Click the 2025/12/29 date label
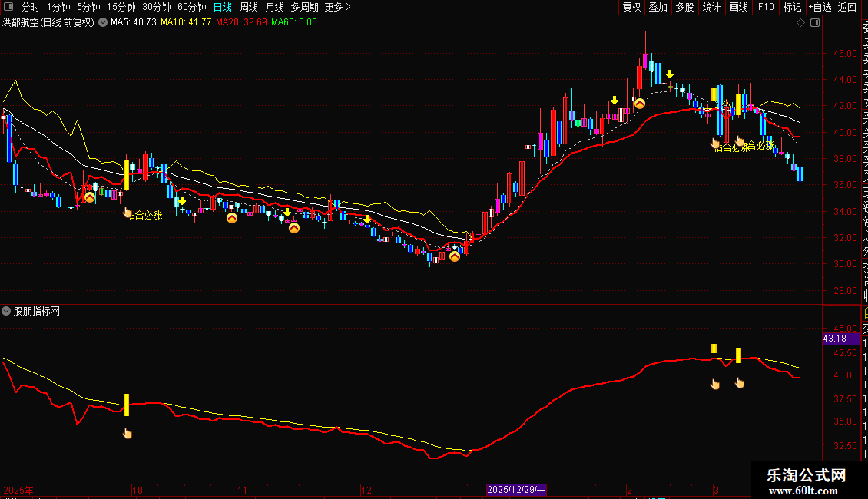868x499 pixels. click(x=516, y=490)
